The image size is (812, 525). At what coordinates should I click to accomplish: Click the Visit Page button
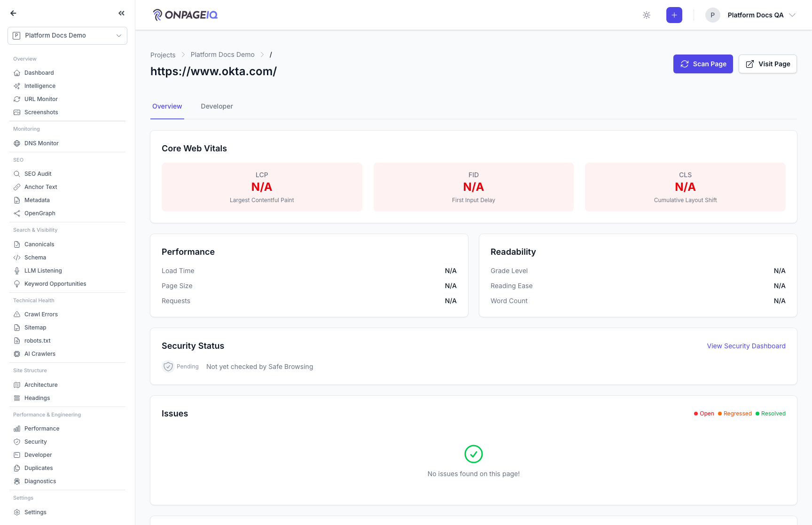click(768, 64)
